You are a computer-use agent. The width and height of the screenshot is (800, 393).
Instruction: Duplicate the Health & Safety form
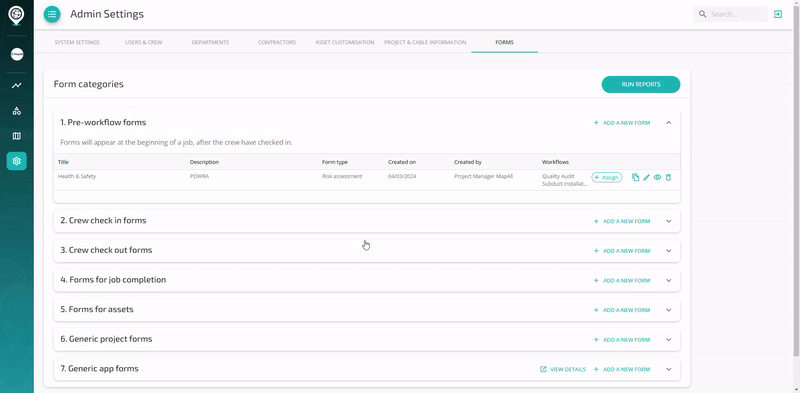635,178
